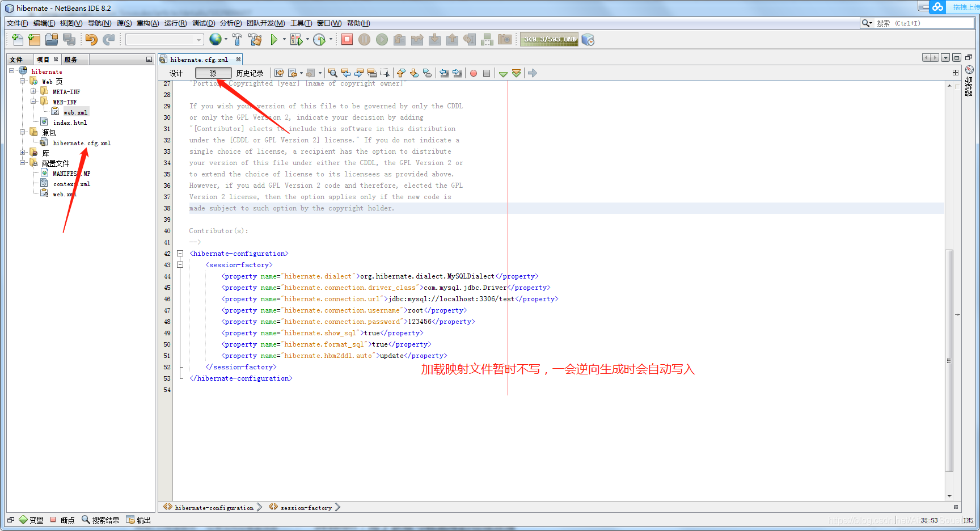
Task: Debug project using the debug toolbar icon
Action: coord(297,39)
